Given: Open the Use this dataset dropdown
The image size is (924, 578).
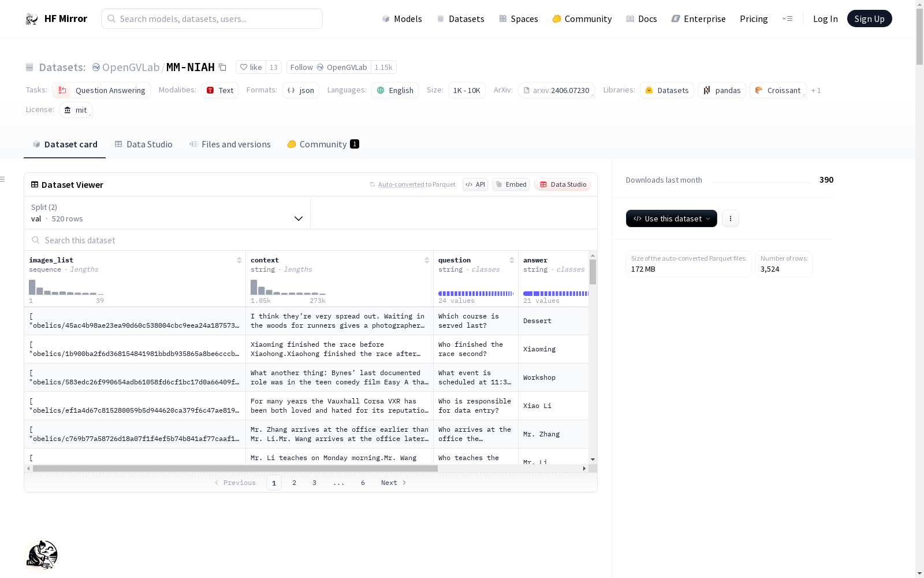Looking at the screenshot, I should [672, 218].
